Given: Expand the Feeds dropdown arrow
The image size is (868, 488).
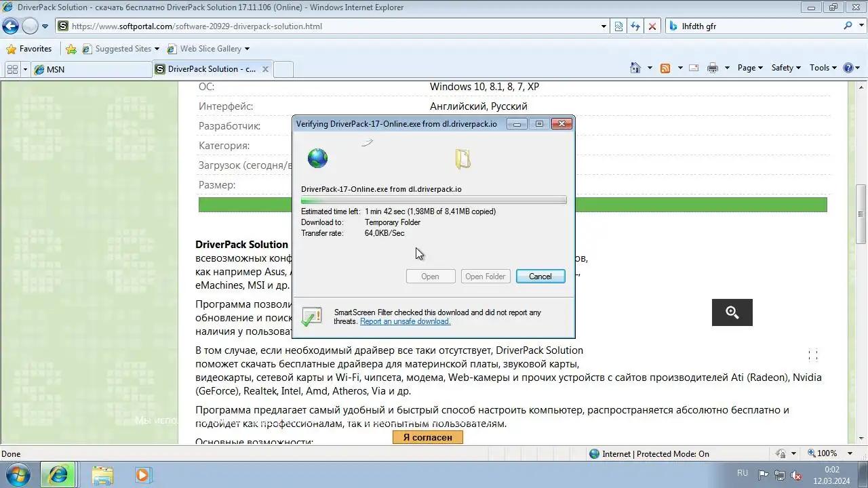Looking at the screenshot, I should pyautogui.click(x=679, y=68).
